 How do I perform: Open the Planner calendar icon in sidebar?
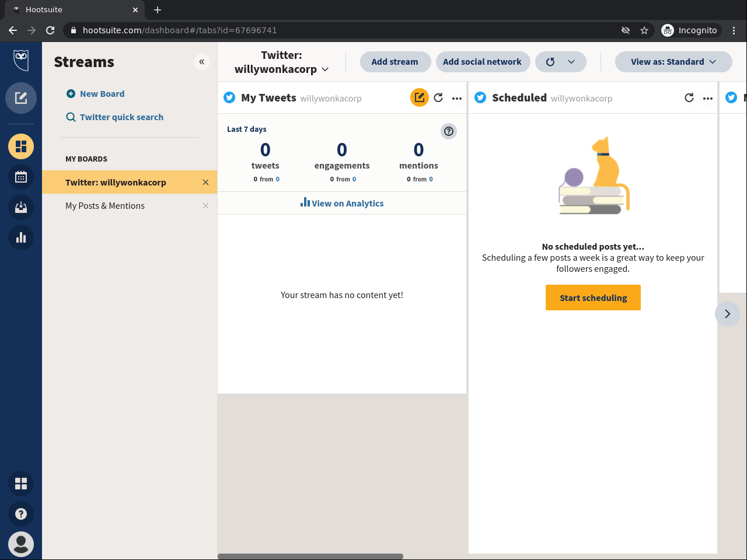coord(21,177)
